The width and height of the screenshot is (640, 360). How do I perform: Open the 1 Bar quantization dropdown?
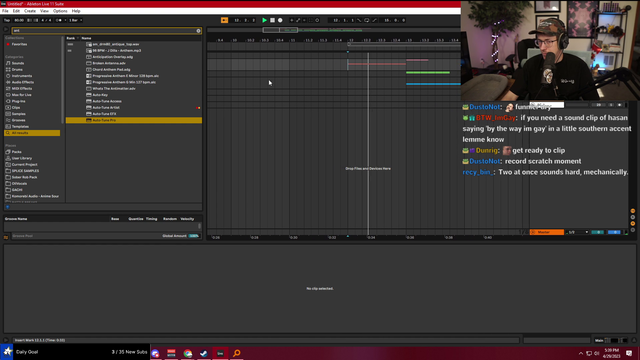76,20
